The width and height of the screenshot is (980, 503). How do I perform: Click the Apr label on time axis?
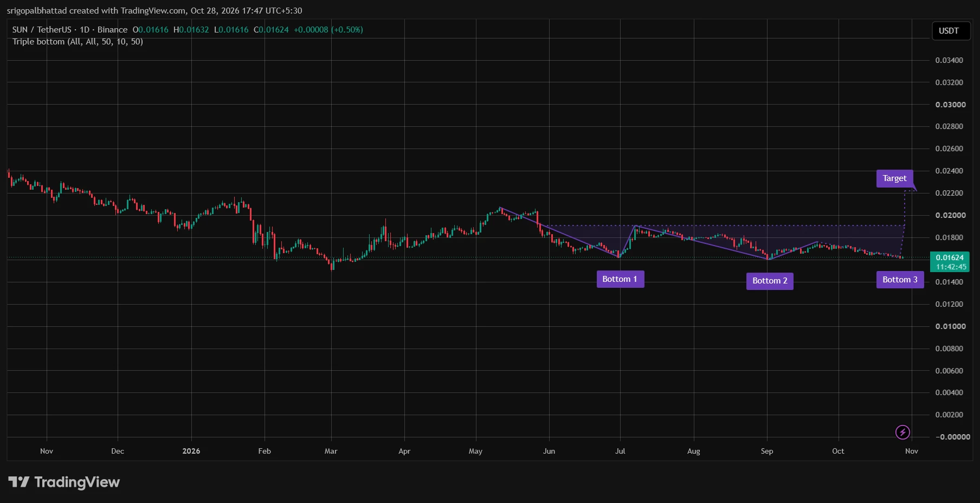404,451
